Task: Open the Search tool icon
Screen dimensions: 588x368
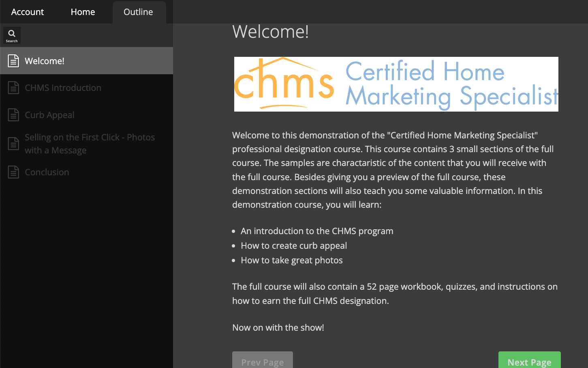Action: click(12, 35)
